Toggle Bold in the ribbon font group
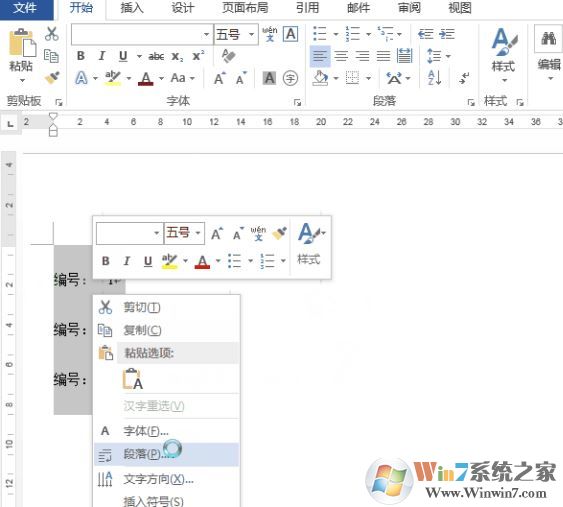The width and height of the screenshot is (563, 507). [81, 56]
